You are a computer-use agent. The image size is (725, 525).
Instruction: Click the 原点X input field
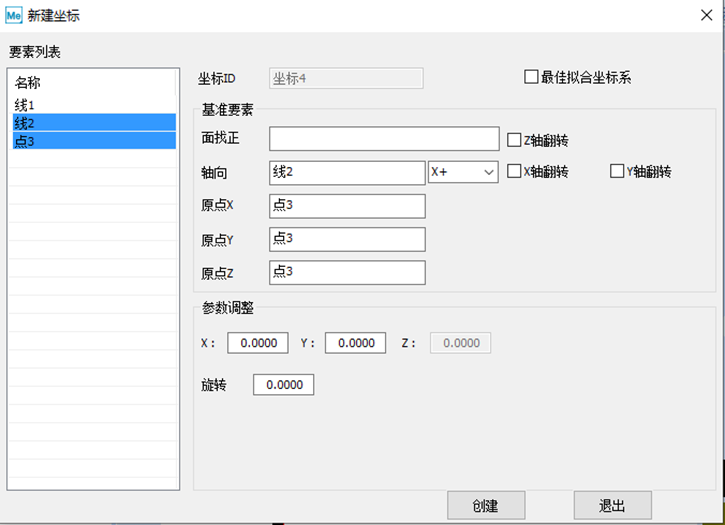(347, 206)
